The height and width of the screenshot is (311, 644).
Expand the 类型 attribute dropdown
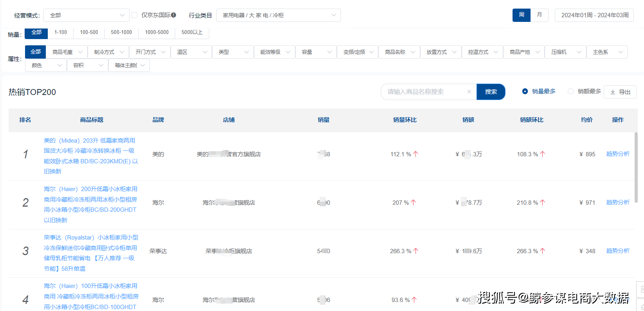tap(233, 52)
